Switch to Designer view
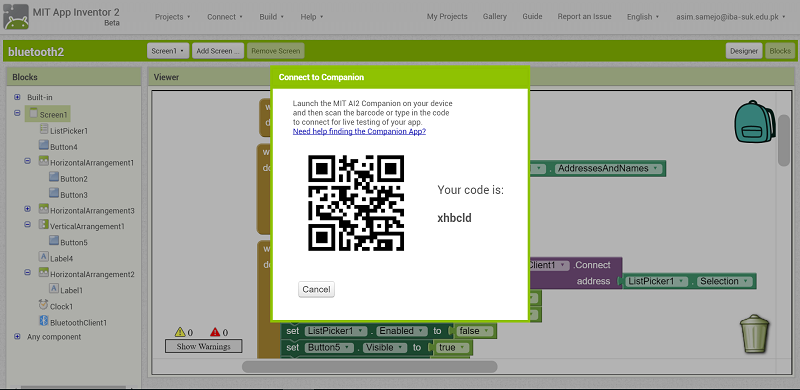 tap(744, 51)
